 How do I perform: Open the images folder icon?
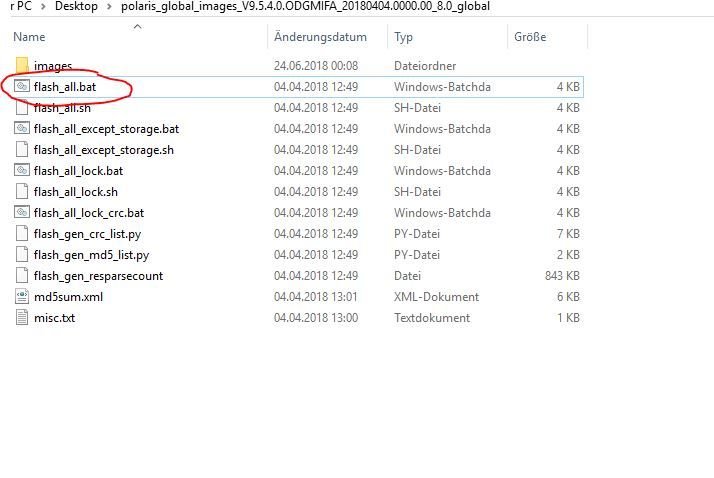coord(22,66)
